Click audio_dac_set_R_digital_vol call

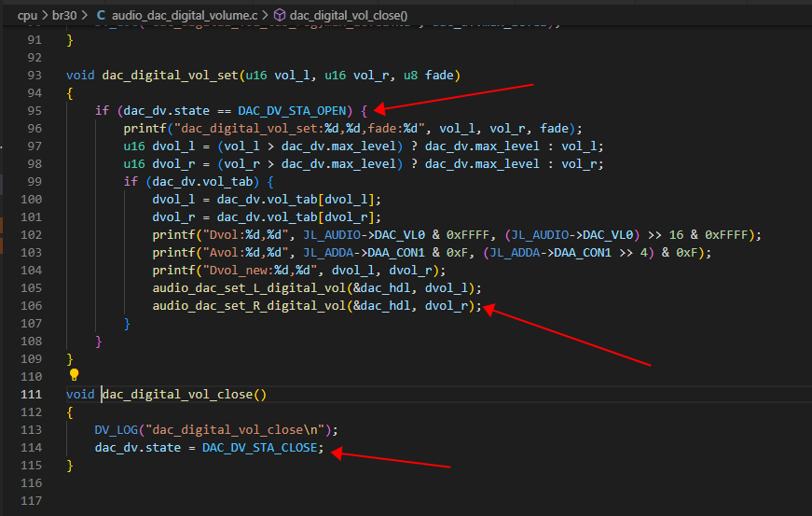pos(249,306)
